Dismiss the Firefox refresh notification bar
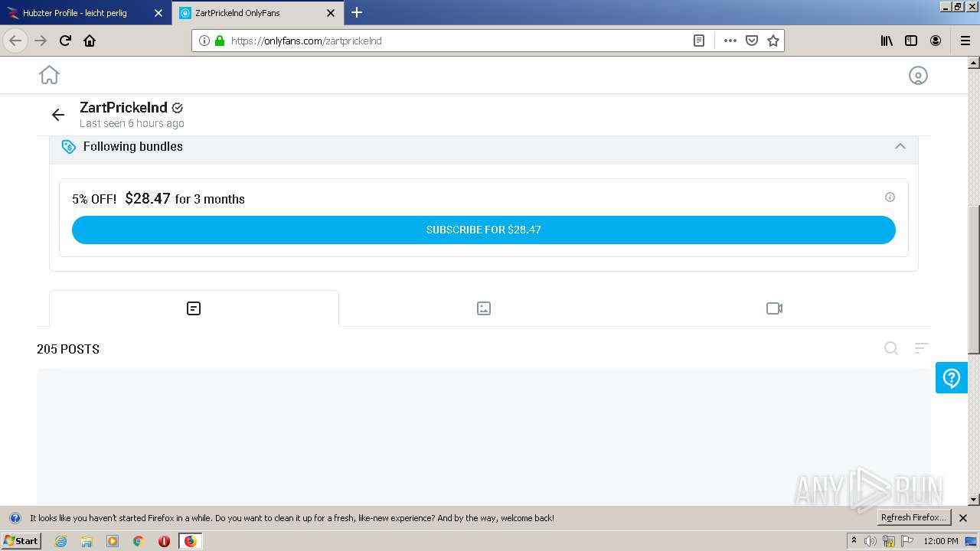The width and height of the screenshot is (980, 551). [963, 518]
